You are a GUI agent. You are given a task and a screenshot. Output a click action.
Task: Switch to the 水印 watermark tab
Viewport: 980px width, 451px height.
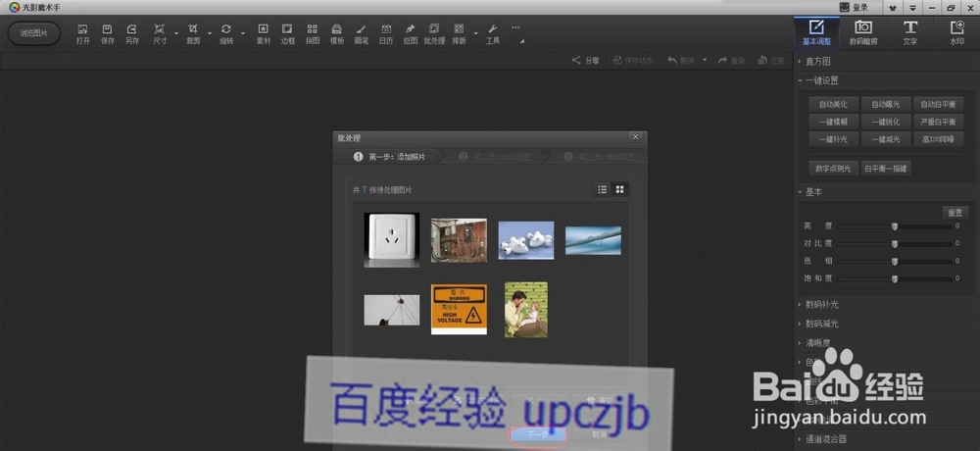956,32
